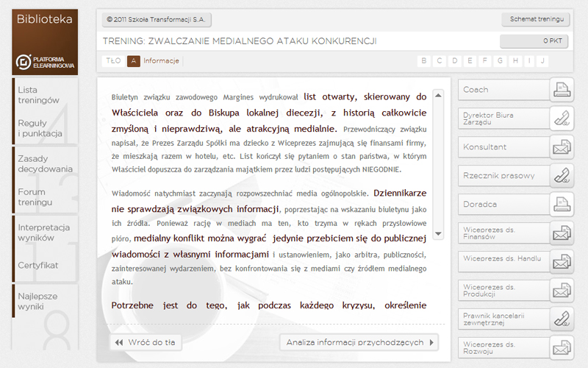Choose Prawnik kancelarii zewnętrznej contact
The width and height of the screenshot is (588, 368).
click(504, 319)
